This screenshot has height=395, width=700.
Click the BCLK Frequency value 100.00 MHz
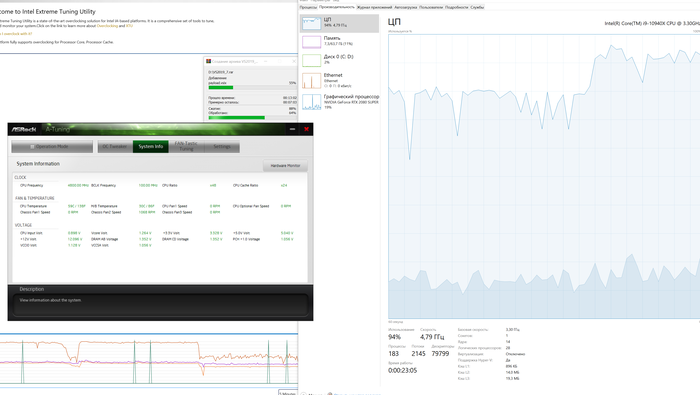[x=148, y=185]
